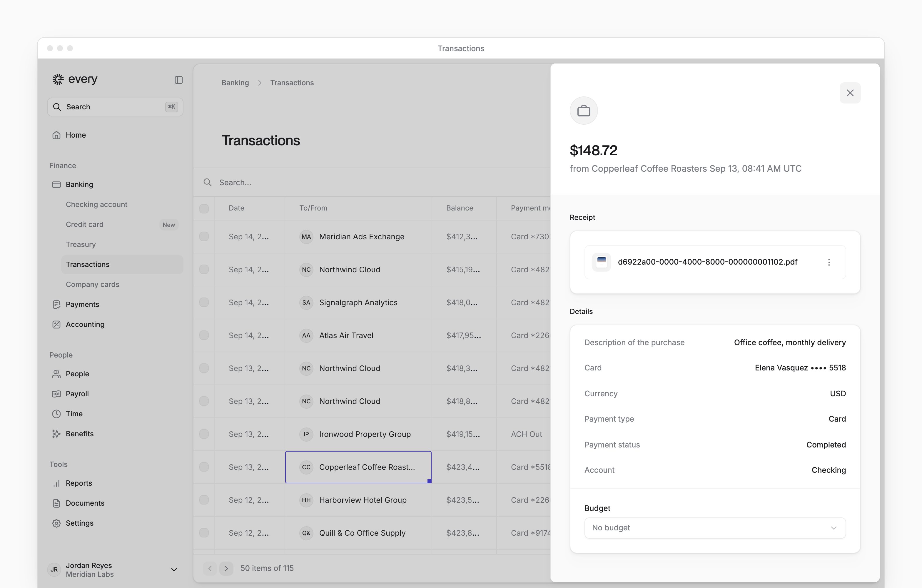Open the receipt PDF file name
Image resolution: width=922 pixels, height=588 pixels.
pyautogui.click(x=708, y=262)
